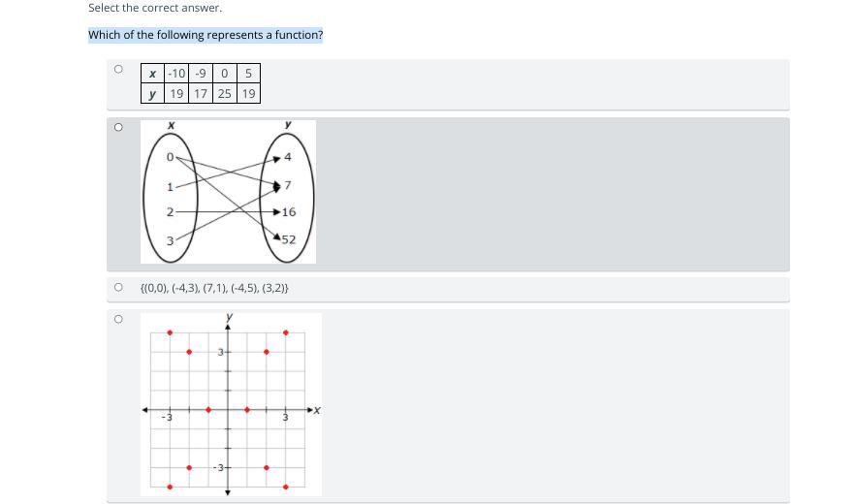The height and width of the screenshot is (504, 855).
Task: Select the mapping diagram answer radio button
Action: point(118,127)
